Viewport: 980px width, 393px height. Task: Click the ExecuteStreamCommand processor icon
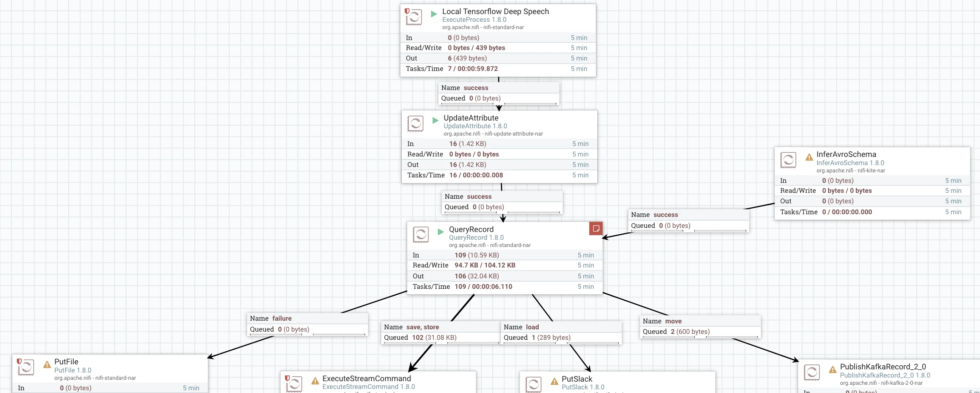(x=294, y=384)
